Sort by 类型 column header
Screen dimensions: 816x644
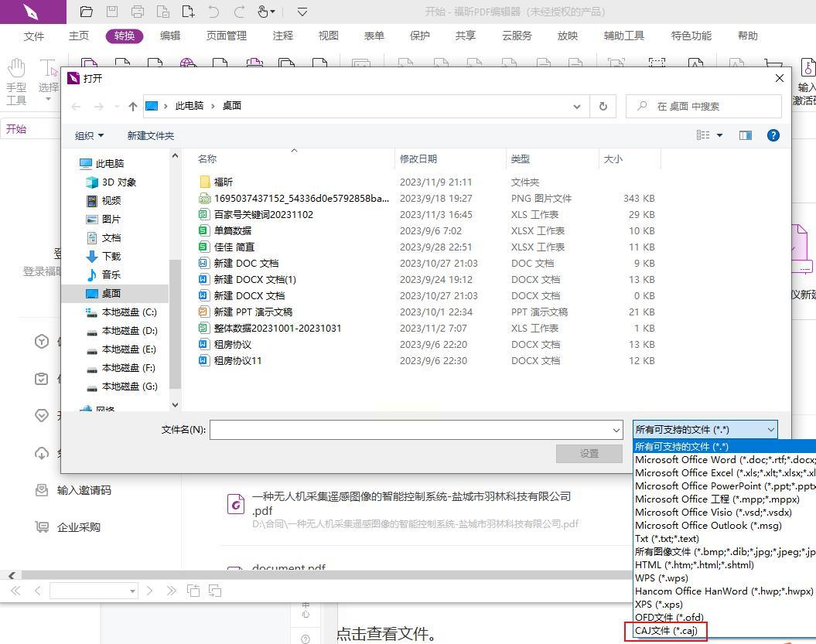point(521,158)
